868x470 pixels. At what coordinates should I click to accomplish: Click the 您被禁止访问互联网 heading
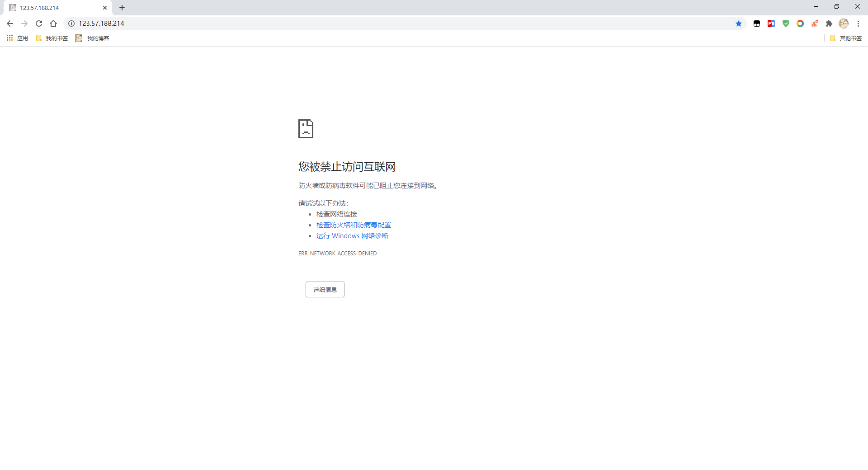(x=347, y=167)
